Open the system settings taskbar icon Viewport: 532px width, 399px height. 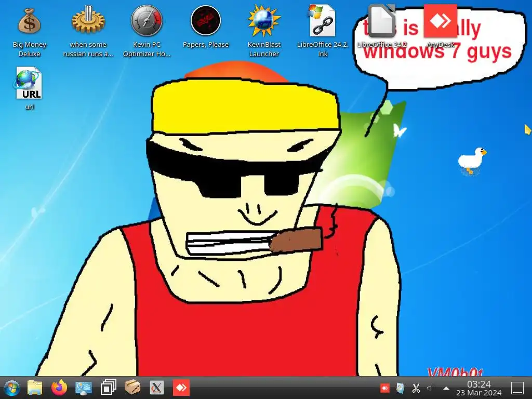[x=84, y=388]
